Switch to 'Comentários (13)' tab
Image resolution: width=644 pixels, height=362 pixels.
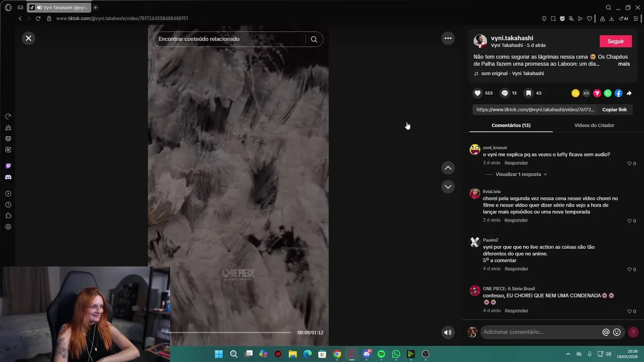point(511,125)
